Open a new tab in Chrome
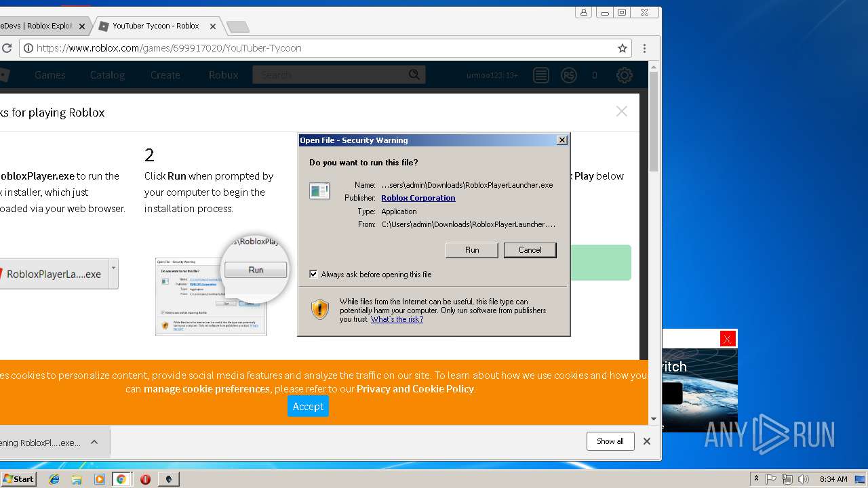868x488 pixels. 237,26
